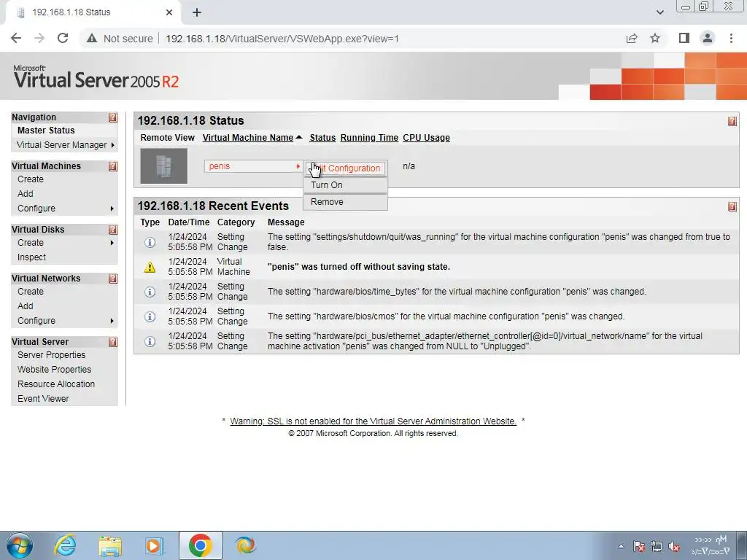
Task: Open help icon for the Status section
Action: 732,122
